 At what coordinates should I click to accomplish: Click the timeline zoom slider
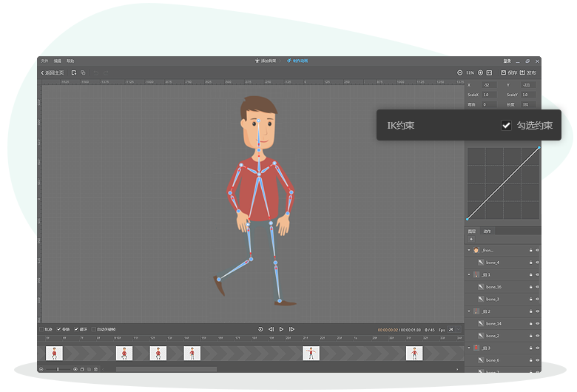coord(58,368)
